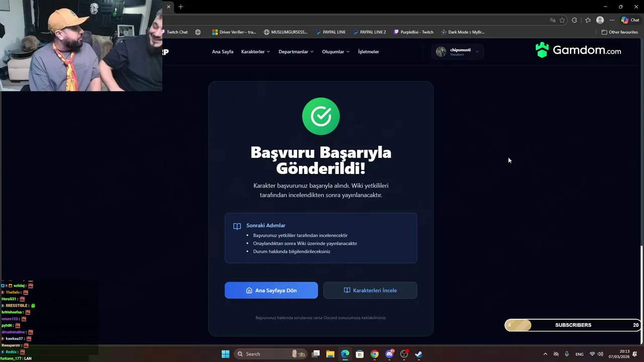Click the globe bookmark icon
Image resolution: width=644 pixels, height=362 pixels.
point(198,32)
